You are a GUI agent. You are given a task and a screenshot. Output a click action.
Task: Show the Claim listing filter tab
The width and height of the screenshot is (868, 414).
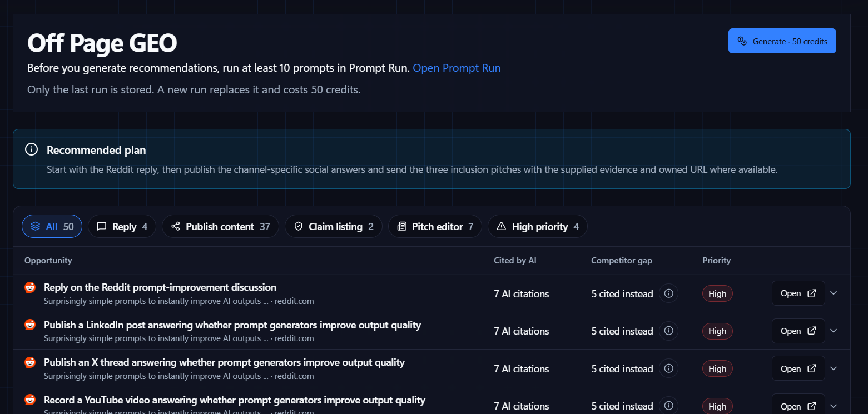[x=334, y=226]
